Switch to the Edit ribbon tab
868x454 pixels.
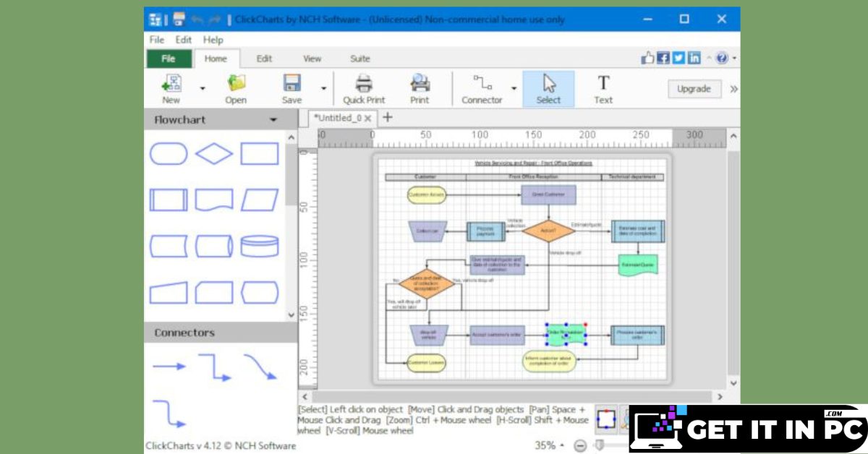pos(265,59)
